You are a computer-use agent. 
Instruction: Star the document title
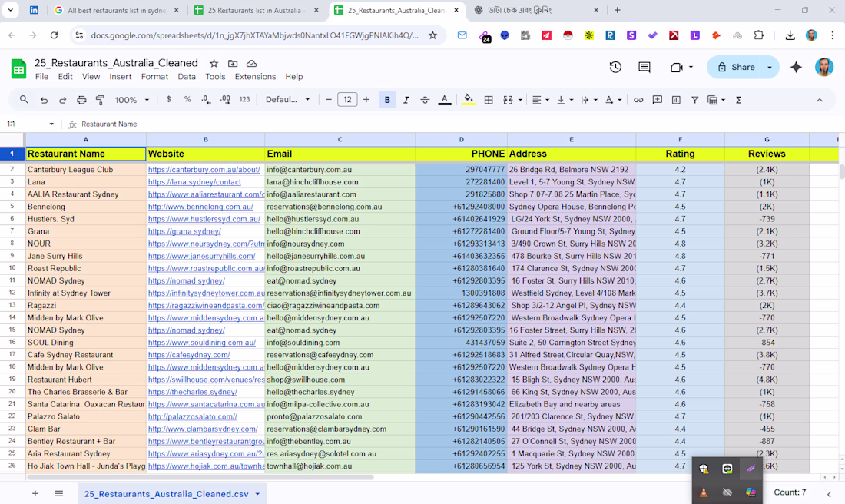(214, 63)
